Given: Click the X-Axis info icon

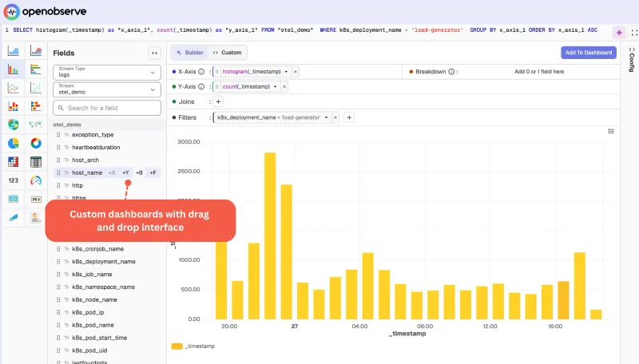Looking at the screenshot, I should 201,72.
